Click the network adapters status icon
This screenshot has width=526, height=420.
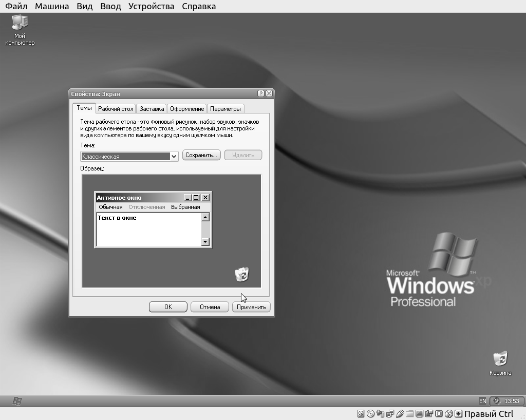pos(390,414)
